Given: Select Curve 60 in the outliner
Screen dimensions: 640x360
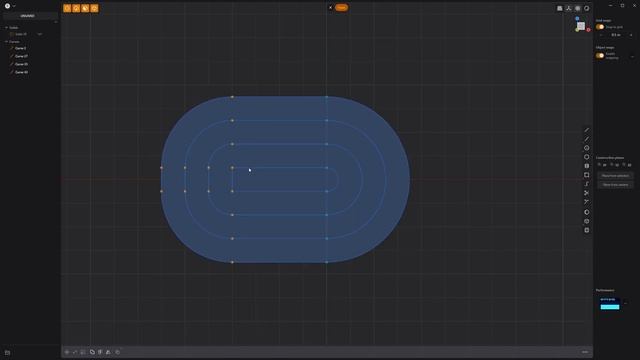Looking at the screenshot, I should click(x=21, y=72).
